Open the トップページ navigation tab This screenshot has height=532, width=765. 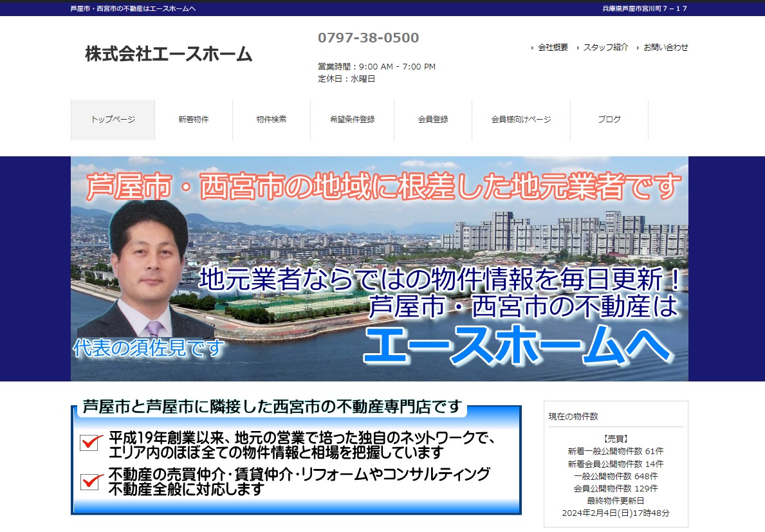pos(113,120)
